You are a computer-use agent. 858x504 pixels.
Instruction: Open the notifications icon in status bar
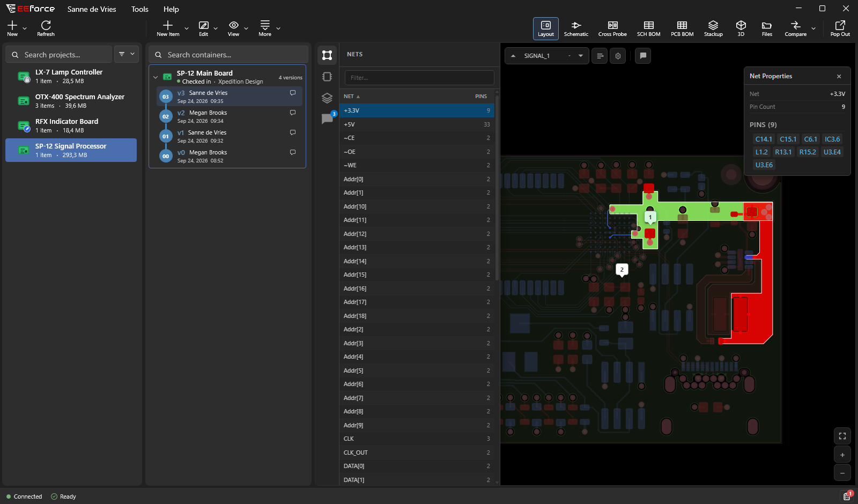pyautogui.click(x=847, y=496)
